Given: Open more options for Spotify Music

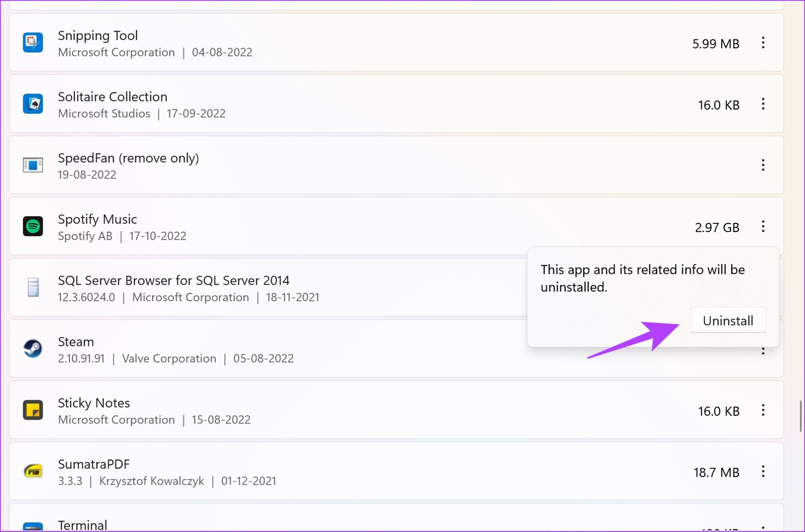Looking at the screenshot, I should pyautogui.click(x=763, y=226).
